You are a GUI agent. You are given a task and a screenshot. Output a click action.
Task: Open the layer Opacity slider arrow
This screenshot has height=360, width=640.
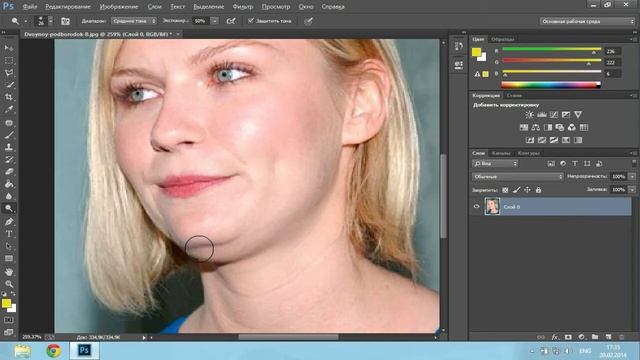pyautogui.click(x=632, y=177)
